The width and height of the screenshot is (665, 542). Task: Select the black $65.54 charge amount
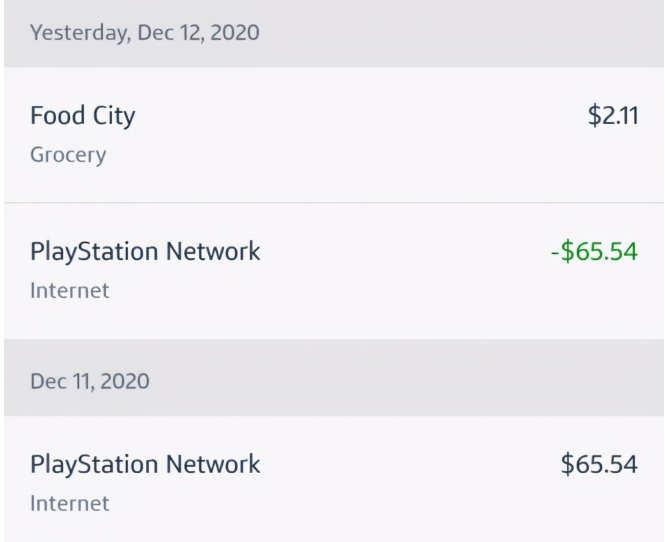click(600, 465)
